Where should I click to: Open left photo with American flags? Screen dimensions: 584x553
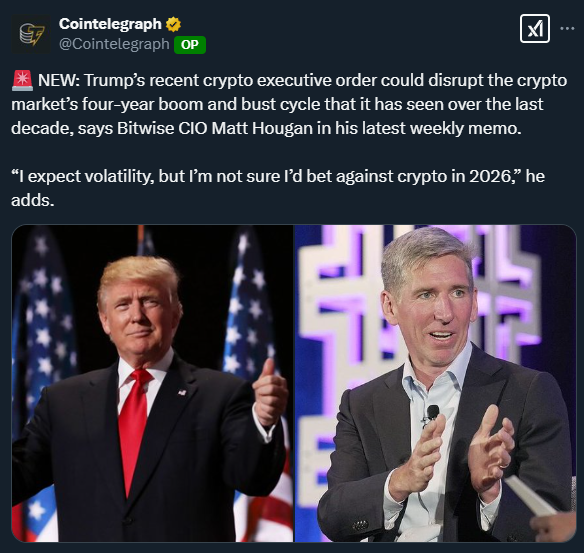click(x=152, y=383)
